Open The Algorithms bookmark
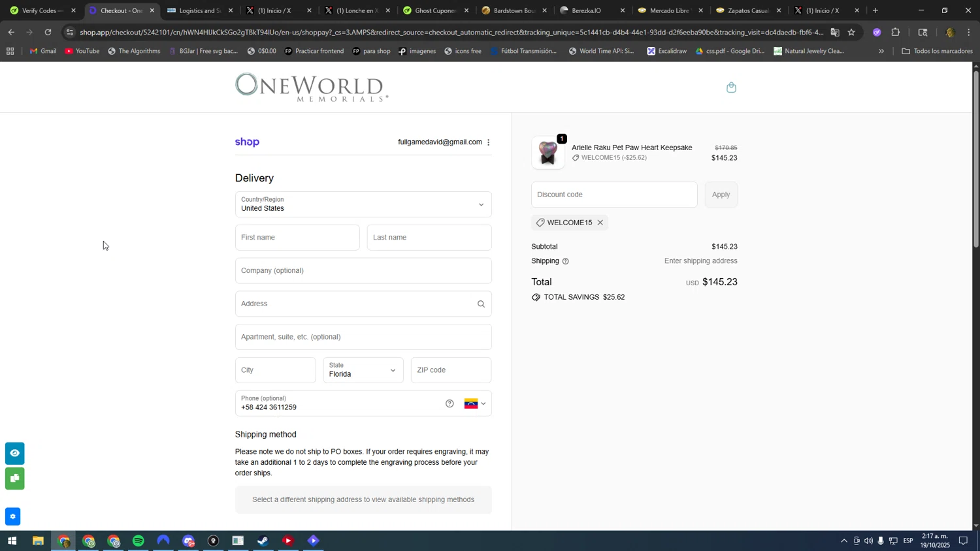Image resolution: width=980 pixels, height=551 pixels. [134, 51]
